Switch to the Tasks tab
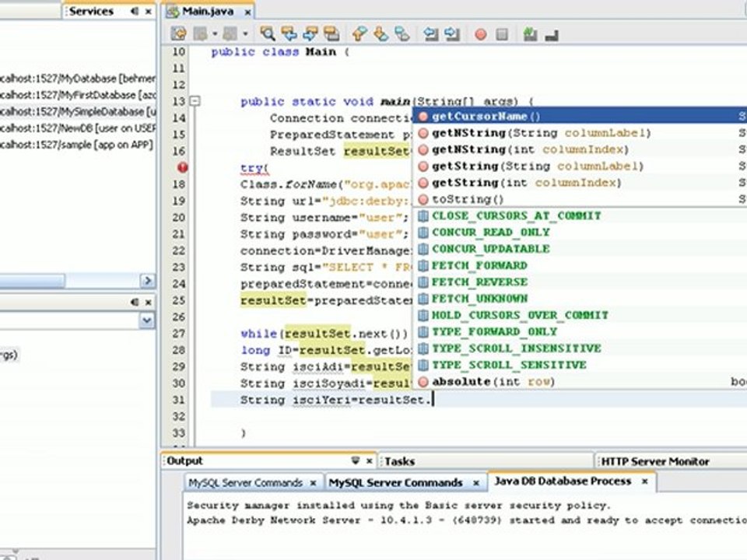 pyautogui.click(x=399, y=461)
